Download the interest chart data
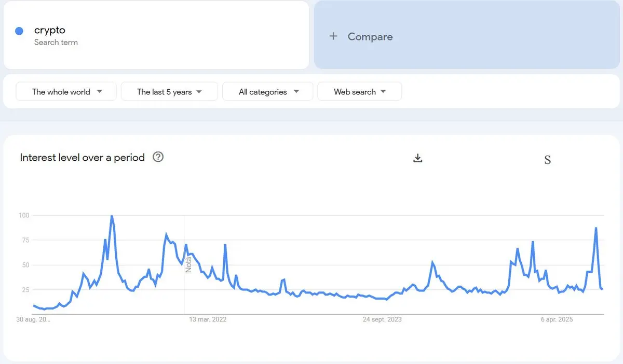 point(418,158)
